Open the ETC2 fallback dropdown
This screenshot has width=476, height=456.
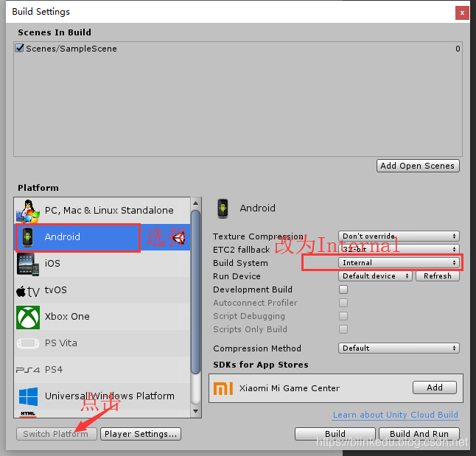[399, 249]
